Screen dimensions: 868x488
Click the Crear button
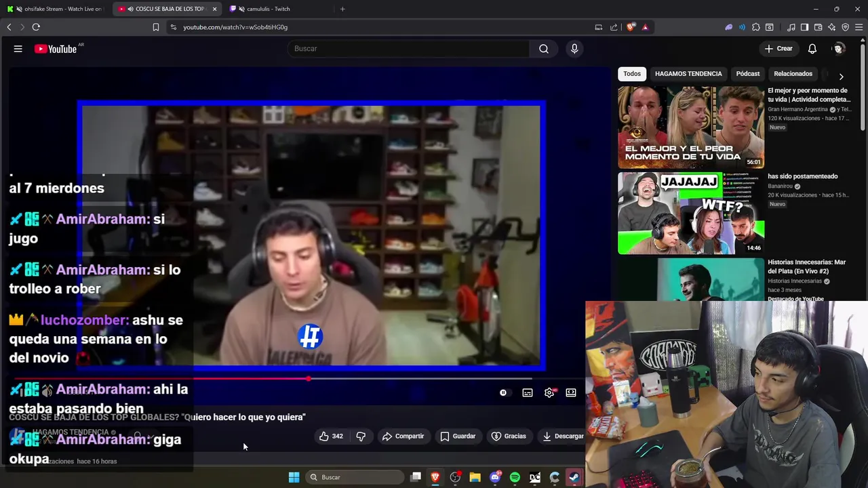(x=778, y=49)
